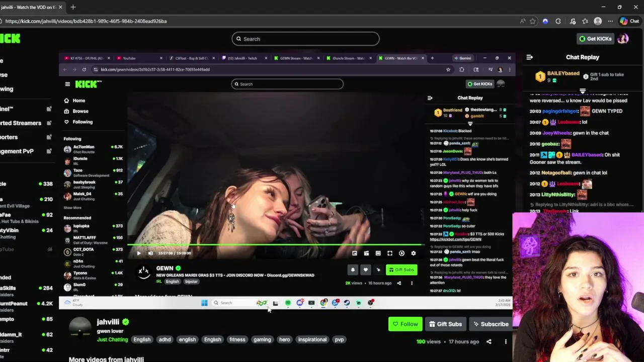
Task: Open Browse in the inner Kick sidebar
Action: pyautogui.click(x=76, y=111)
